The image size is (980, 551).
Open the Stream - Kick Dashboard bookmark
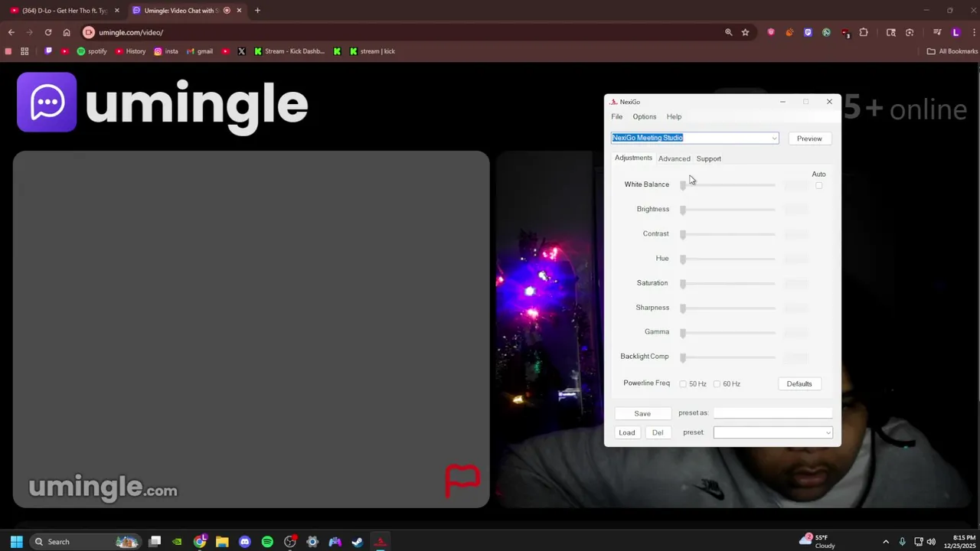[289, 51]
